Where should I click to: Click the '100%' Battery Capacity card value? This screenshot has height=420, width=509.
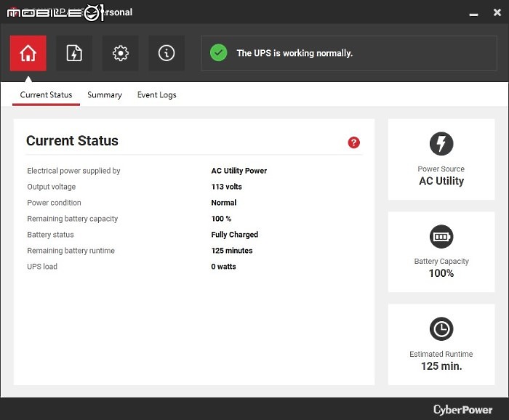click(x=441, y=273)
